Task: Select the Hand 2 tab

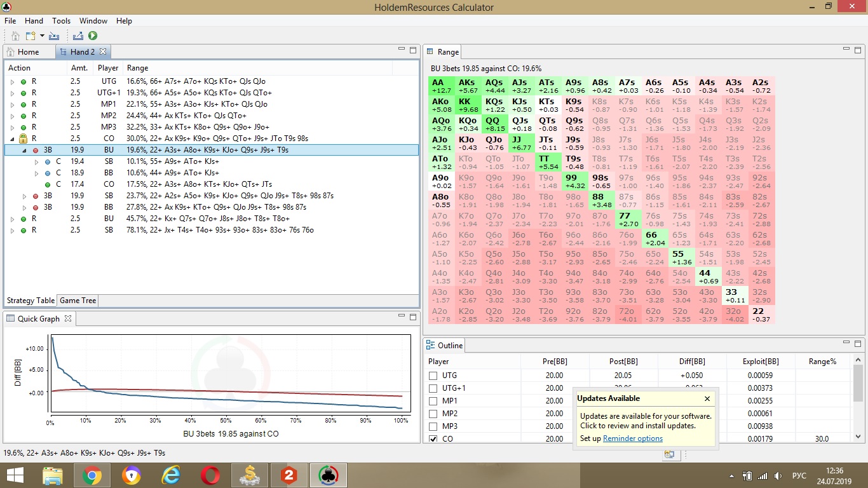Action: (x=83, y=52)
